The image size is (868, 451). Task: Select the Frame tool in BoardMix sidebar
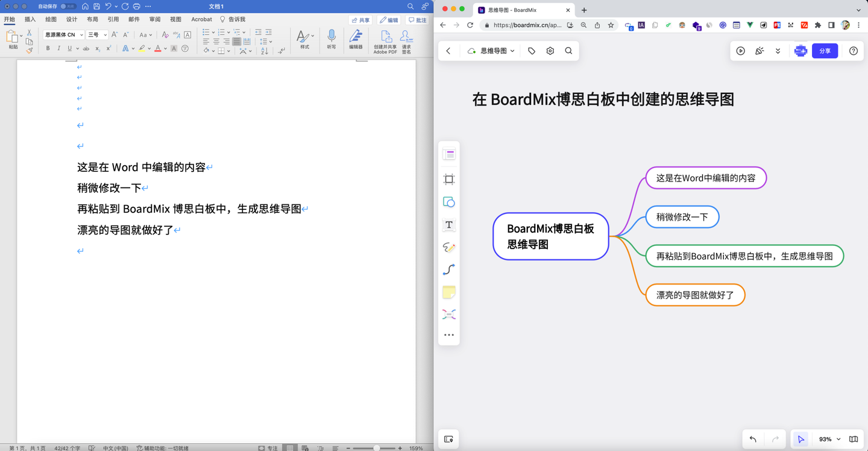click(448, 178)
